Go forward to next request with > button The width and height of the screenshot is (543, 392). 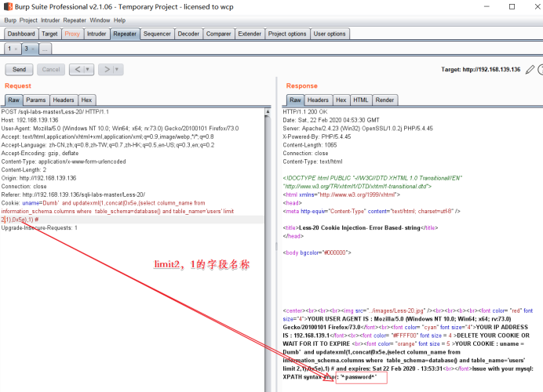[x=106, y=70]
